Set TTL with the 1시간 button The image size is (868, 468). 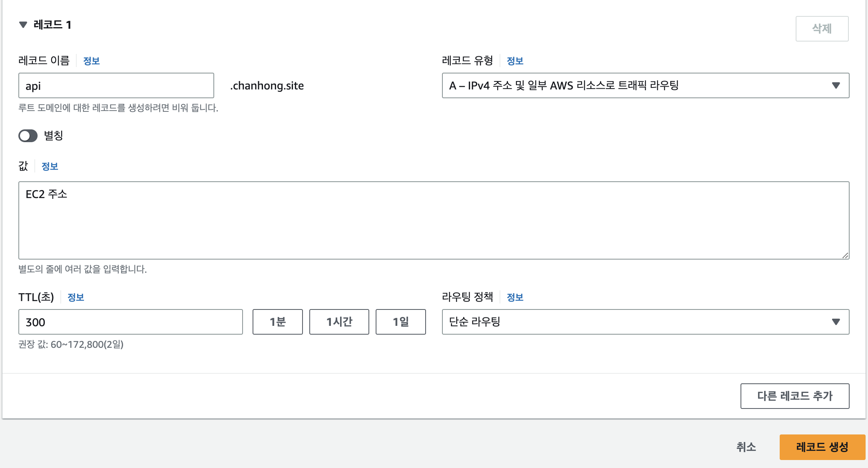pos(339,322)
